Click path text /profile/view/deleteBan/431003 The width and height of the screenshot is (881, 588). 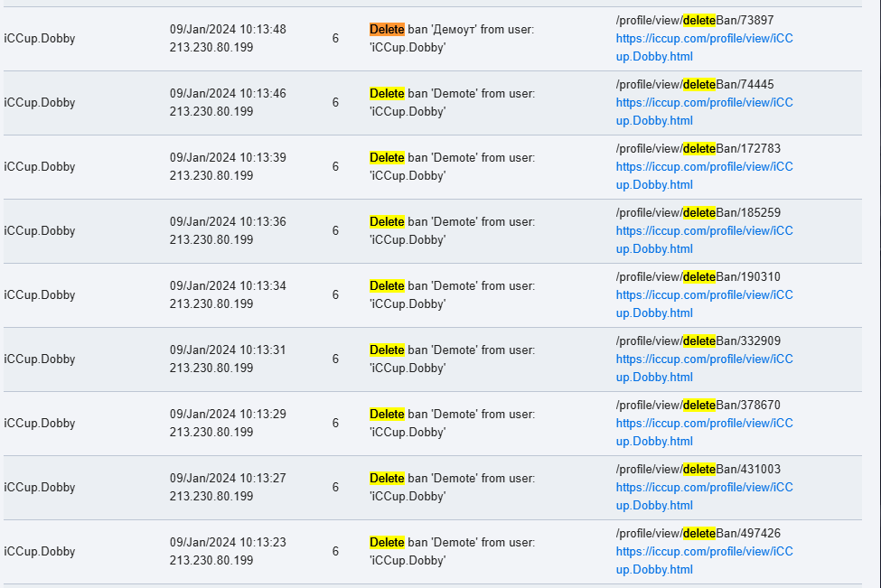[698, 469]
